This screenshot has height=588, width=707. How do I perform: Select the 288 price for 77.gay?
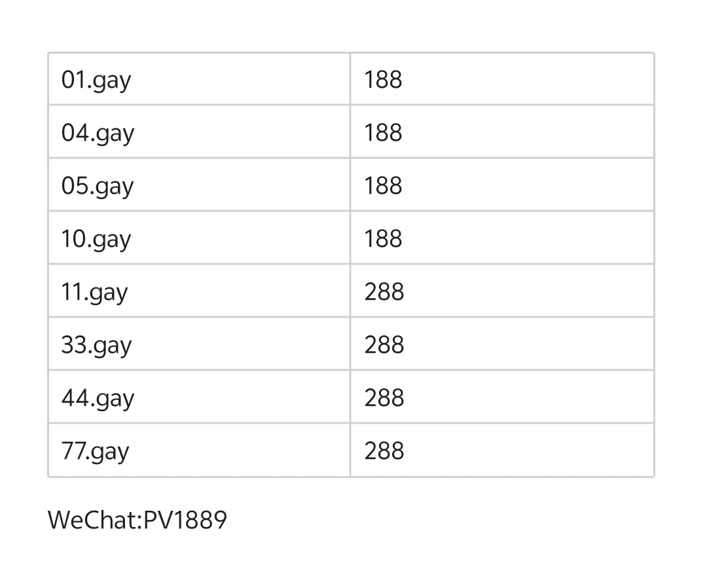pos(384,452)
